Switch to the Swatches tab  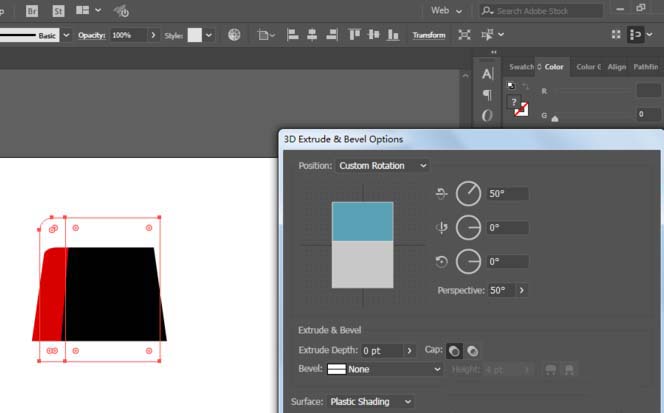pyautogui.click(x=521, y=67)
